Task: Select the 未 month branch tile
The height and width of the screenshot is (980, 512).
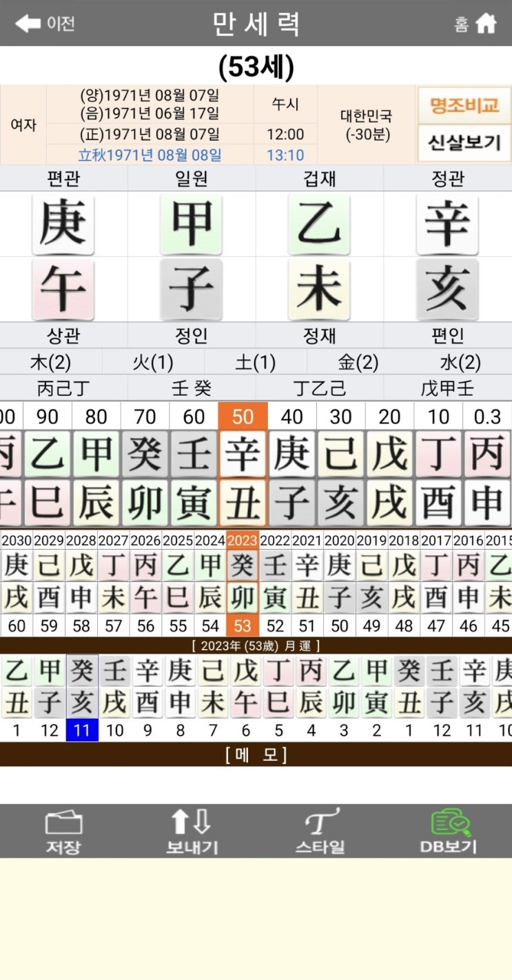Action: pos(319,290)
